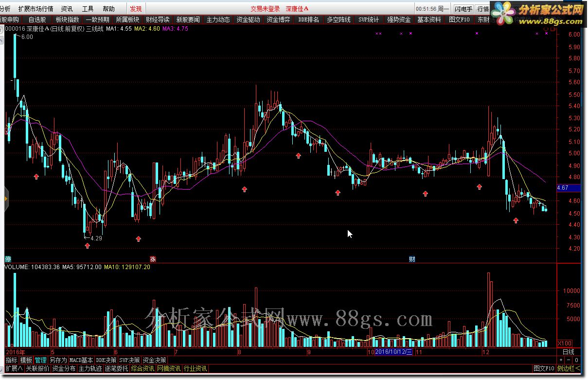Click the MA2: 4.60 indicator value

[x=147, y=29]
